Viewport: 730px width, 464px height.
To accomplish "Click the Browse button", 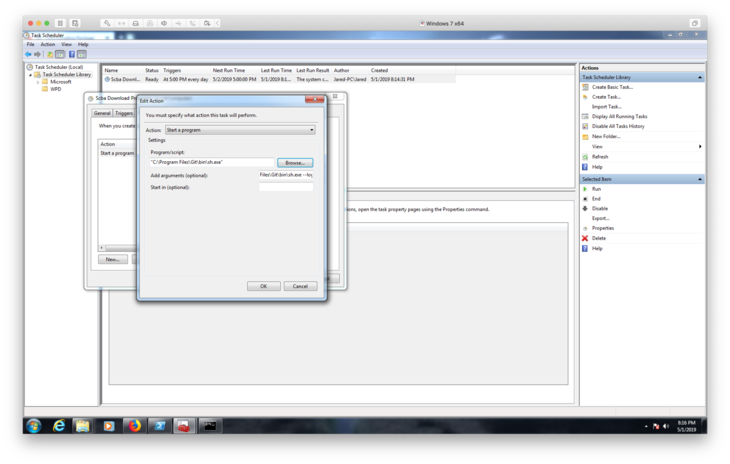I will click(295, 163).
